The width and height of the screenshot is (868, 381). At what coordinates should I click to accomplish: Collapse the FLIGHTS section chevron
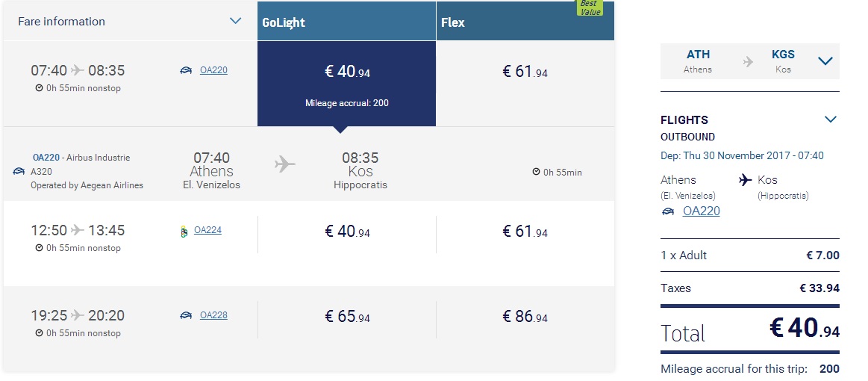(831, 119)
